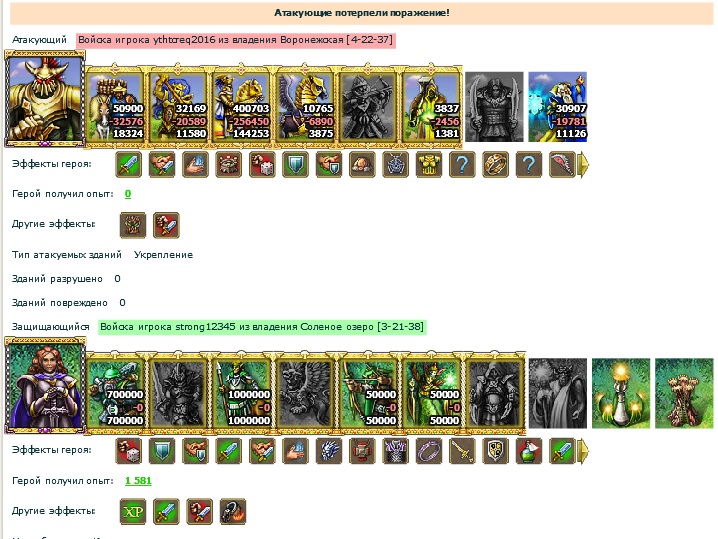
Task: Click the glowing tower defender building image
Action: coord(621,393)
